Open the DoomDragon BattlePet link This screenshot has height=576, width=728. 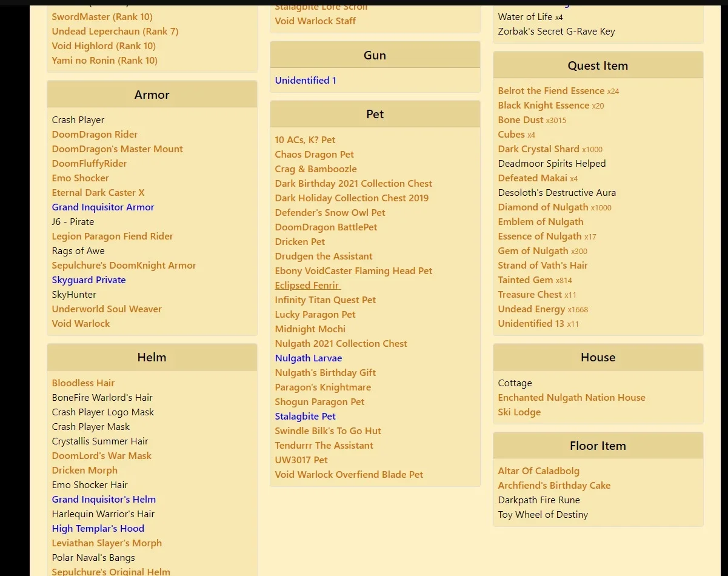(x=326, y=227)
